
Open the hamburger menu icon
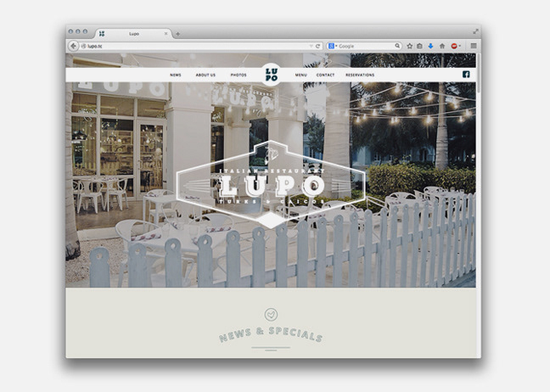click(474, 46)
